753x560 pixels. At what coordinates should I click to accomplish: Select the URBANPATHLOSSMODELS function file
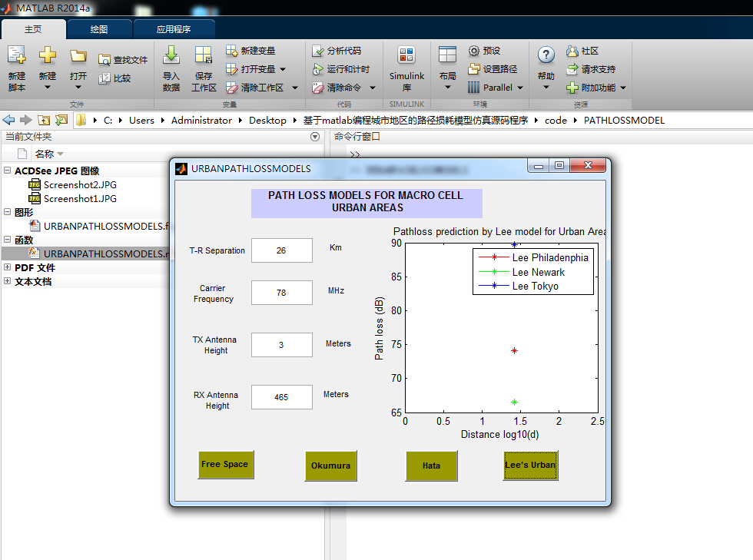pos(98,253)
